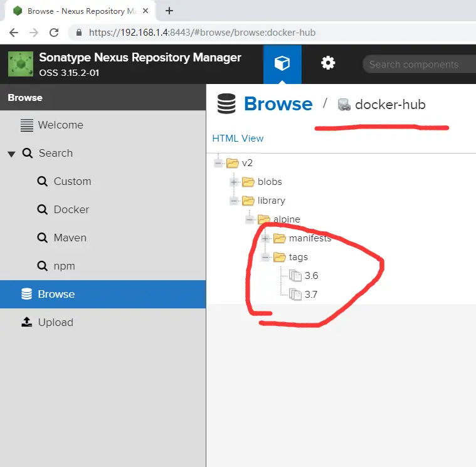Click the Upload arrow icon
476x467 pixels.
[x=27, y=322]
